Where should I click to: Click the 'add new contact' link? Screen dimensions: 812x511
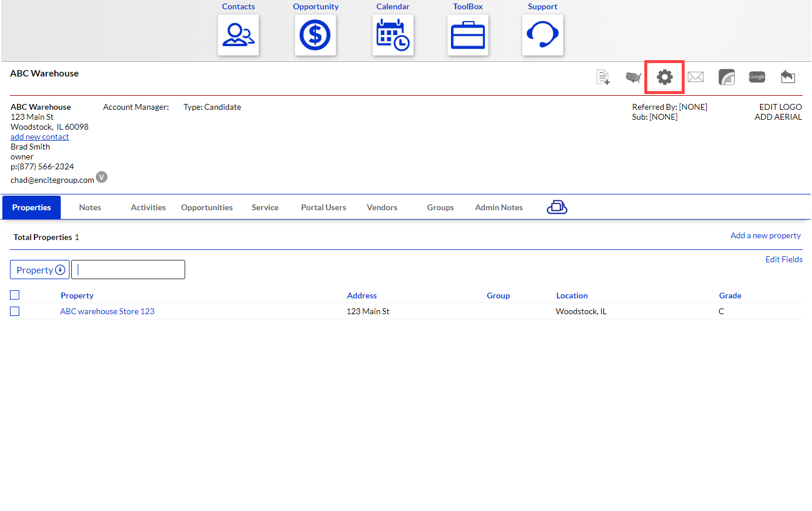point(40,137)
